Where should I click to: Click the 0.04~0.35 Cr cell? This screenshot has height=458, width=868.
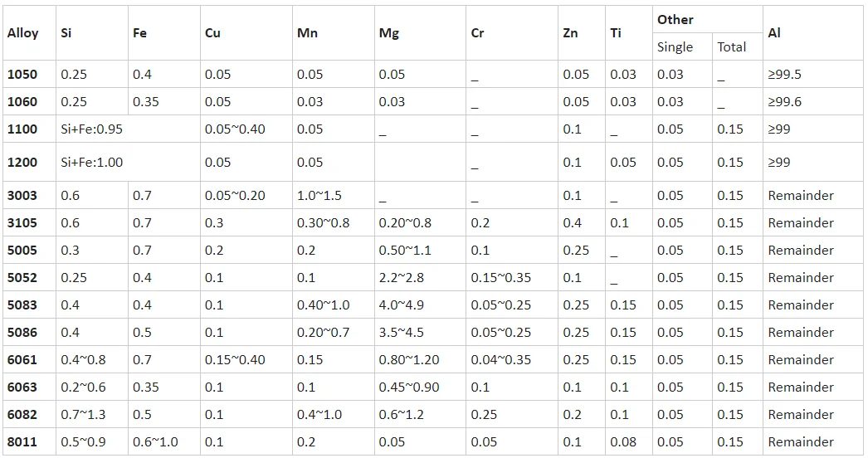coord(500,360)
